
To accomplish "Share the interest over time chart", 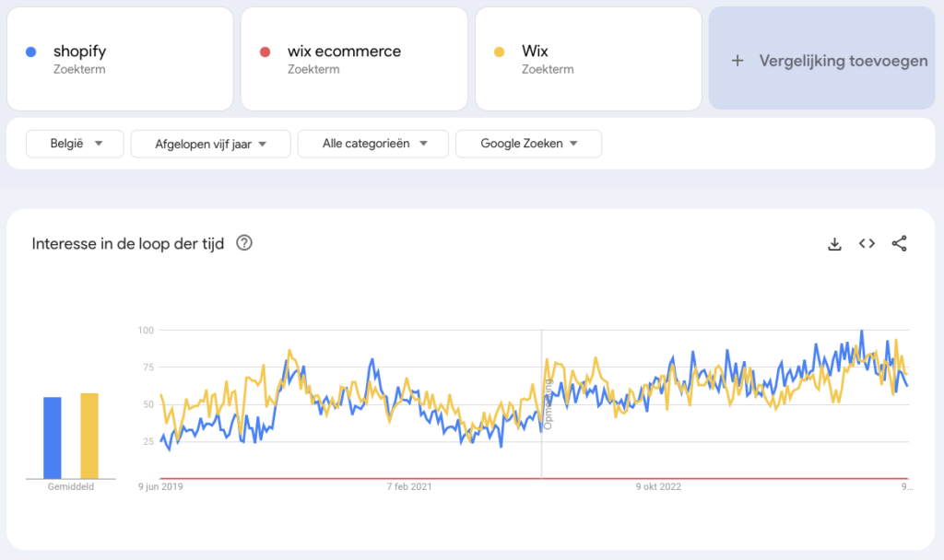I will [899, 243].
